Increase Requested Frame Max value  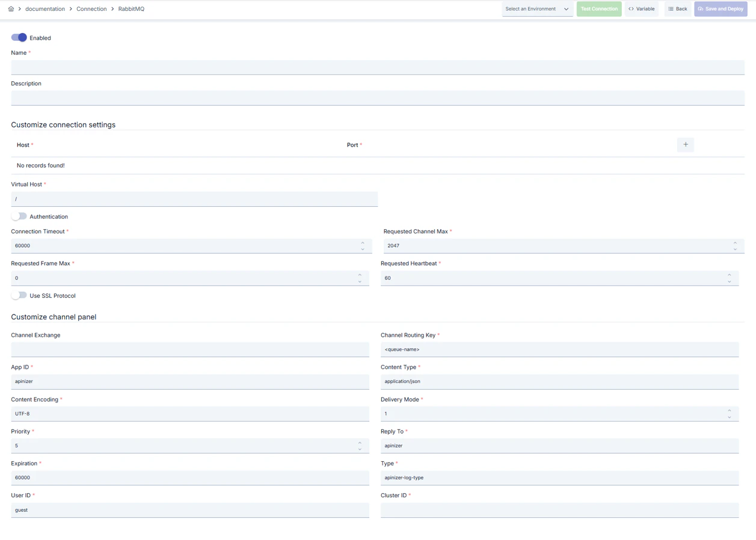pyautogui.click(x=360, y=275)
